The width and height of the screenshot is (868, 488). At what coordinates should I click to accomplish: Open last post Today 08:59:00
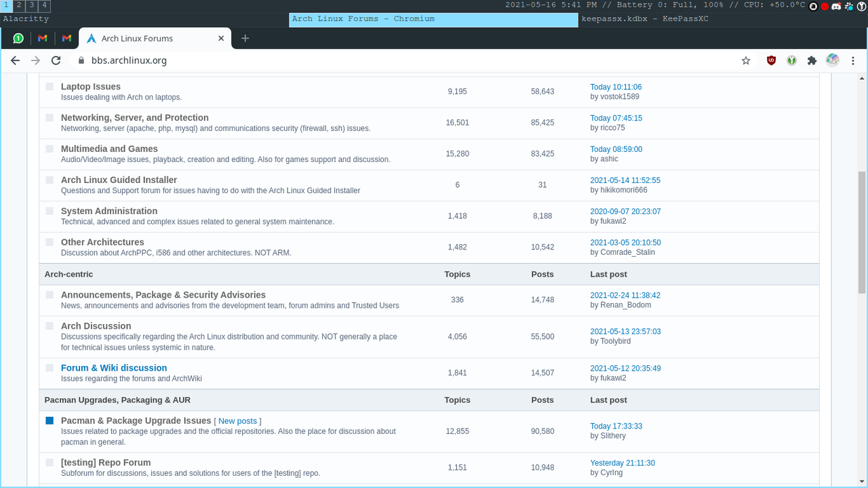[x=616, y=150]
